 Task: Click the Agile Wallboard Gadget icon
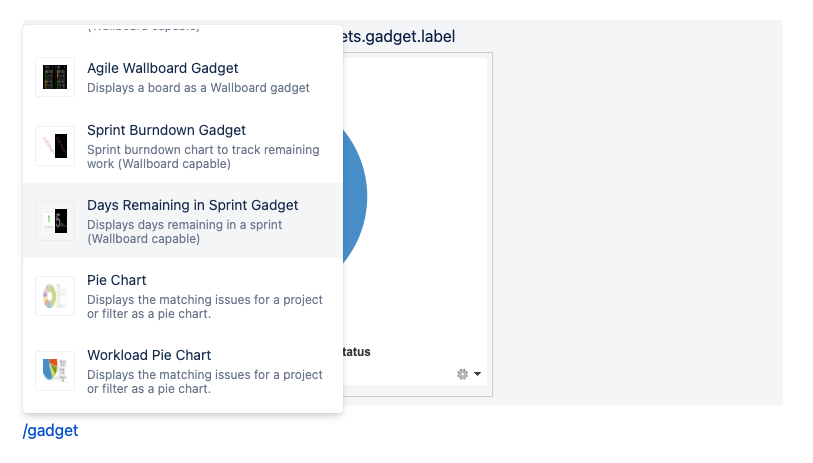click(55, 78)
